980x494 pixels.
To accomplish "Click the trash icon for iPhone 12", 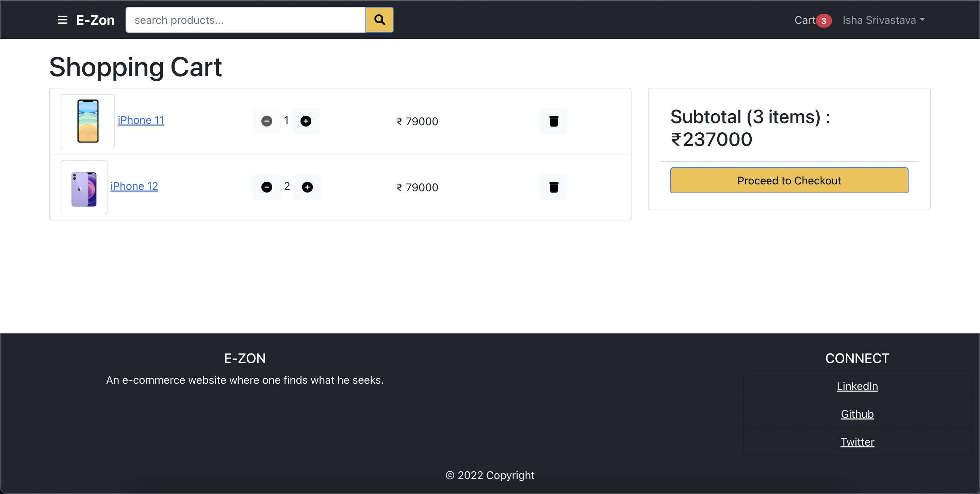I will pos(554,187).
